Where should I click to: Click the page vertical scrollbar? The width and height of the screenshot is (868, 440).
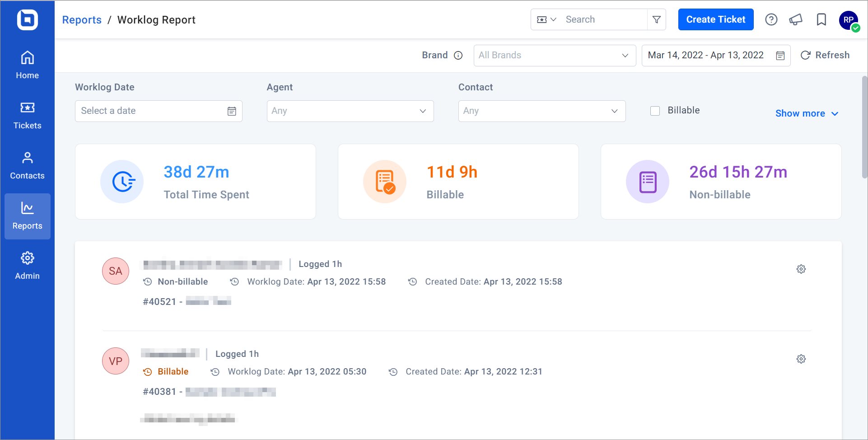tap(864, 127)
